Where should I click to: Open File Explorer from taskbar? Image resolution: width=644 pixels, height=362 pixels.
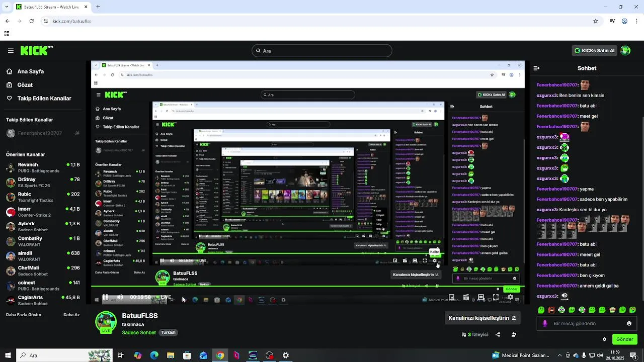pyautogui.click(x=171, y=355)
